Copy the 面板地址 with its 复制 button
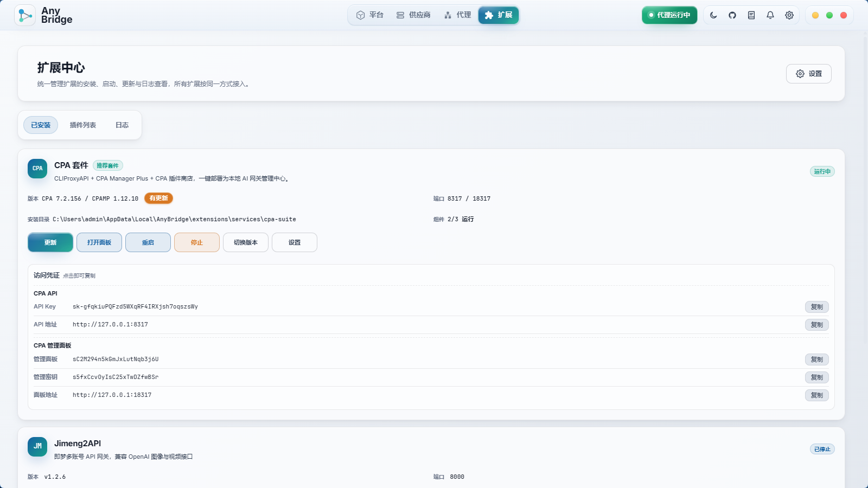Image resolution: width=868 pixels, height=488 pixels. 817,395
